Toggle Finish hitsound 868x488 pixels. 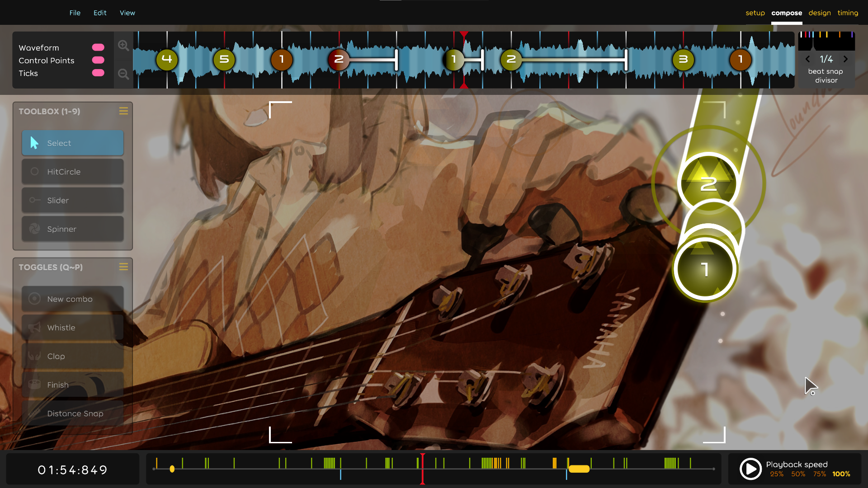[73, 385]
